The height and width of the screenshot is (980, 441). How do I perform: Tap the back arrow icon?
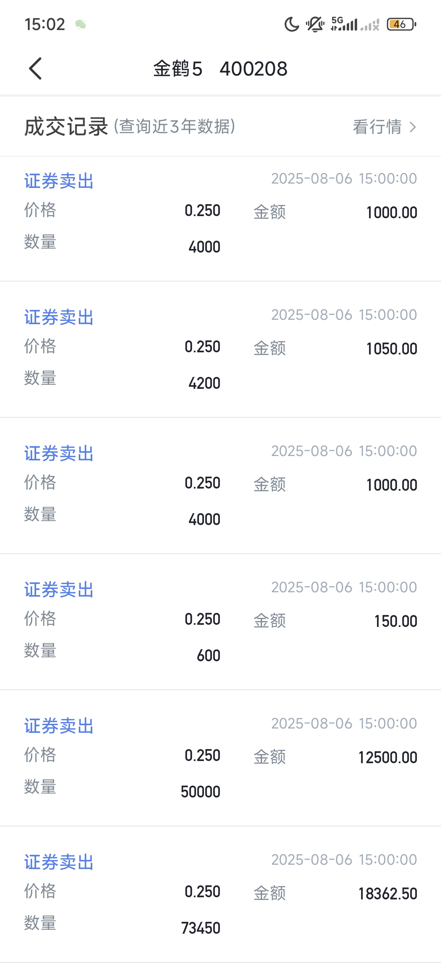[35, 69]
